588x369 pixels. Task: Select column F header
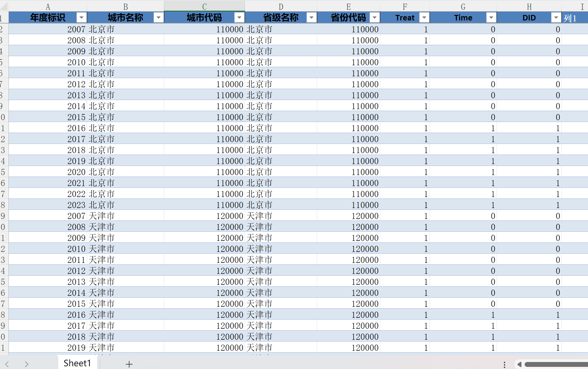tap(405, 7)
